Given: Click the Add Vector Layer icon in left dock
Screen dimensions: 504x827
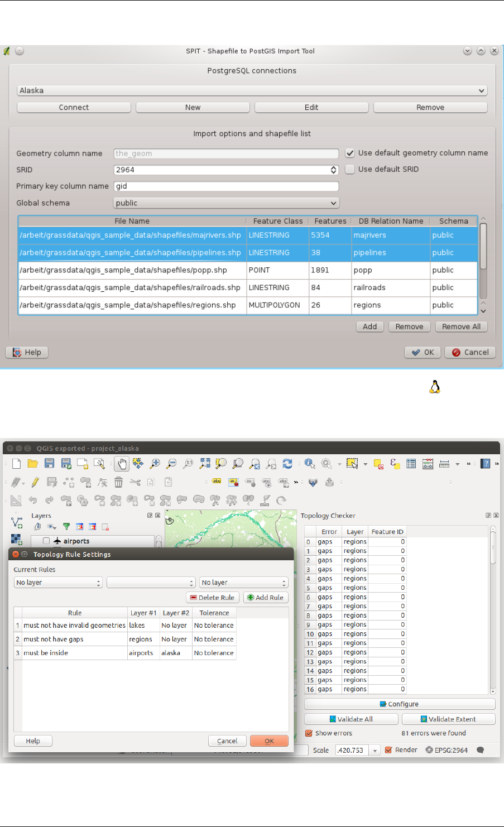Looking at the screenshot, I should point(17,522).
